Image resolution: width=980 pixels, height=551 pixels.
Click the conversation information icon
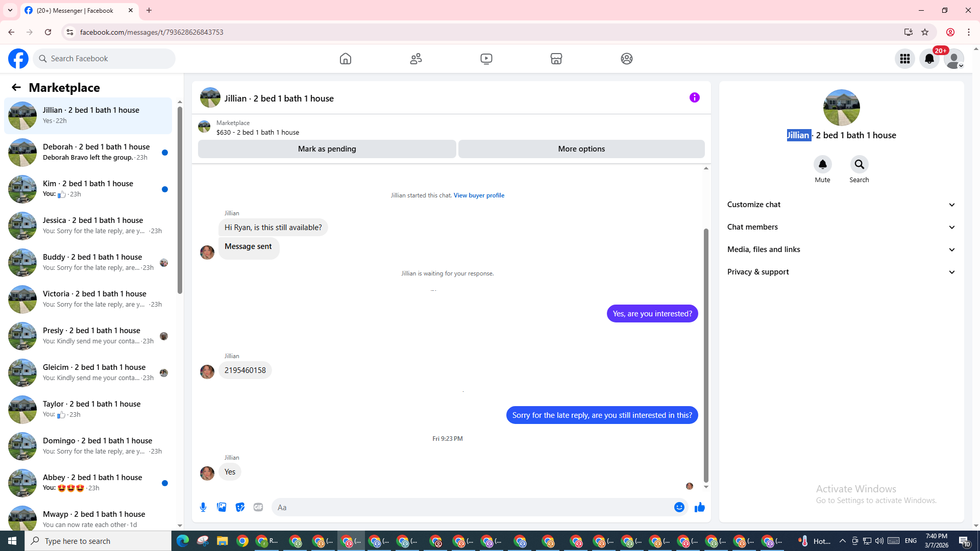point(695,97)
